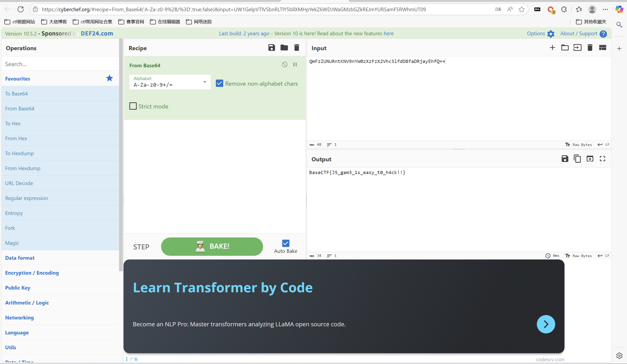
Task: Maximise the output pane
Action: [602, 159]
